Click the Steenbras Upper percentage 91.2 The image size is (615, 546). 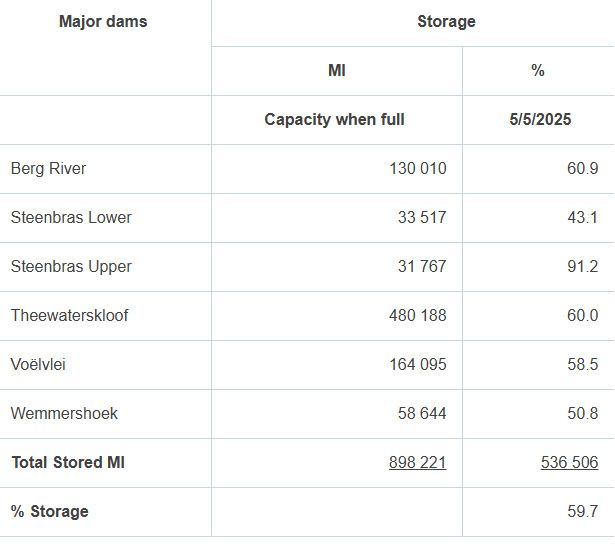pyautogui.click(x=582, y=266)
